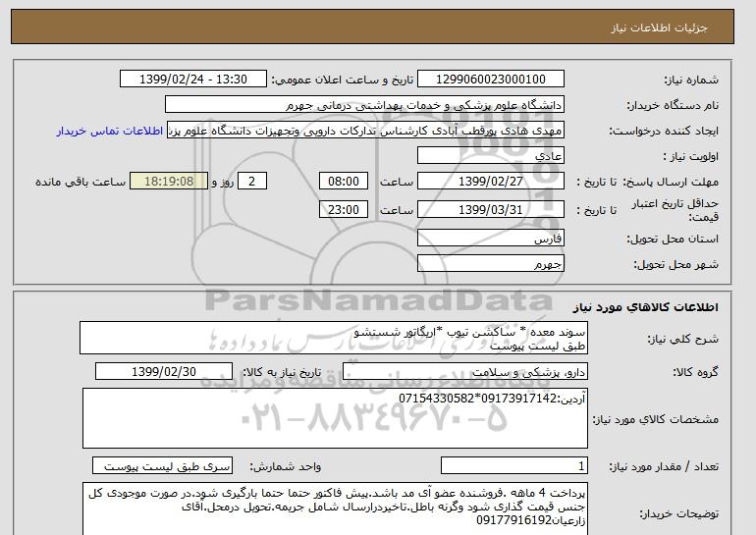Select the price validity time 23:00

(344, 210)
